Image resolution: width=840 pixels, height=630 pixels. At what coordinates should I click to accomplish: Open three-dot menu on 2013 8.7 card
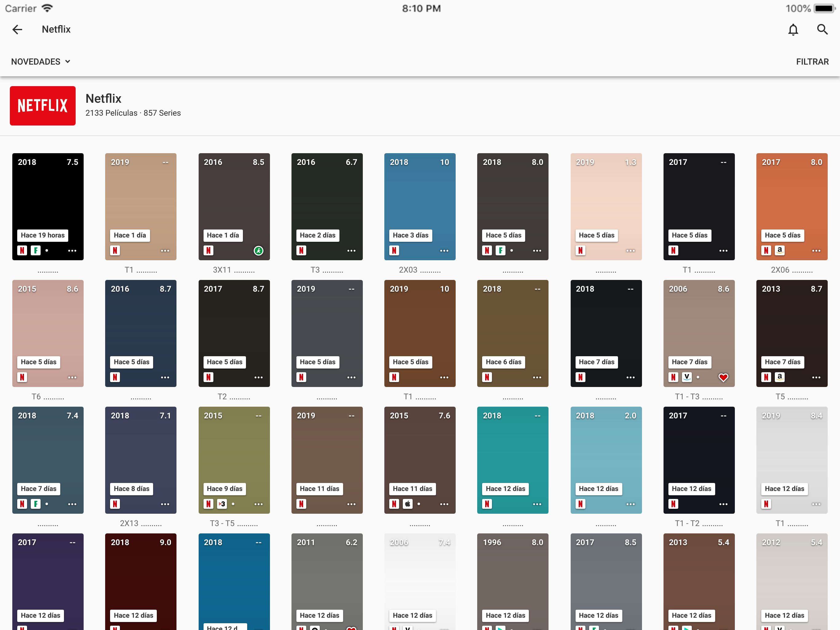[816, 377]
